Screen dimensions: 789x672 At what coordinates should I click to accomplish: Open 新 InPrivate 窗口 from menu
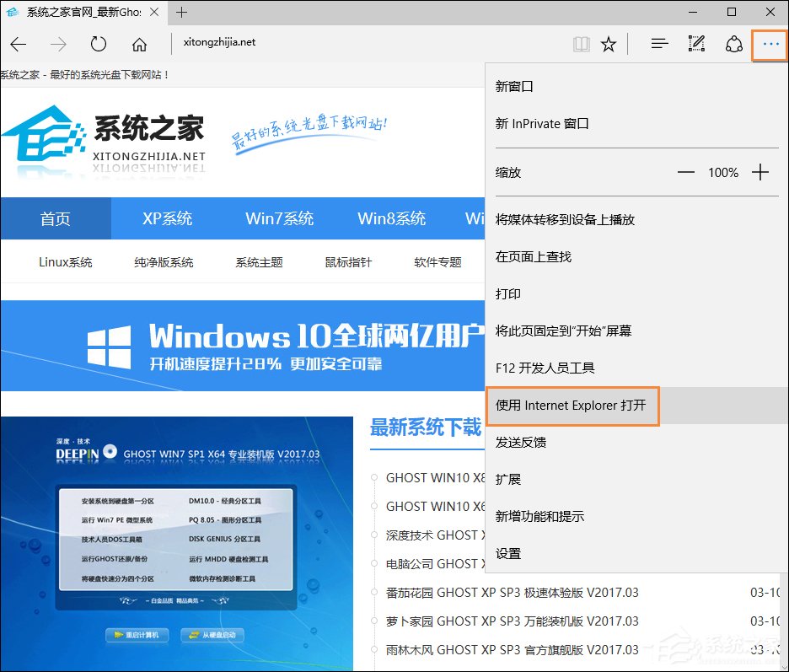click(542, 123)
